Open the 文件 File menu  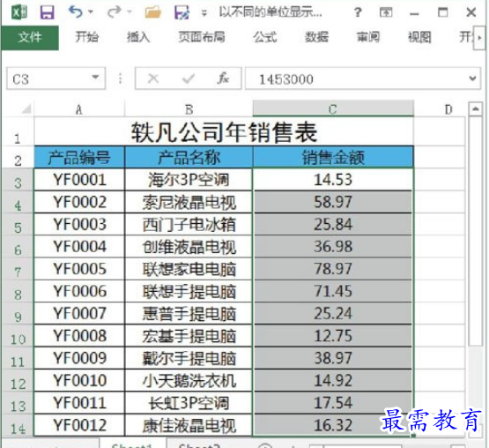30,38
